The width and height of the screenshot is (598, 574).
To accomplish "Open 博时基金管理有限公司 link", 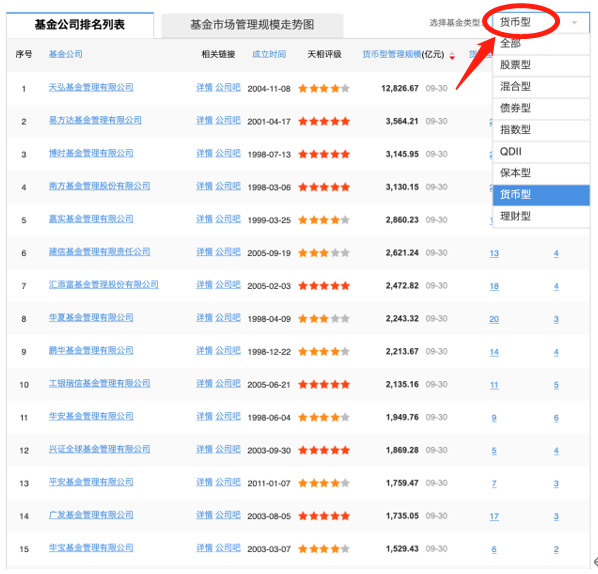I will click(91, 153).
